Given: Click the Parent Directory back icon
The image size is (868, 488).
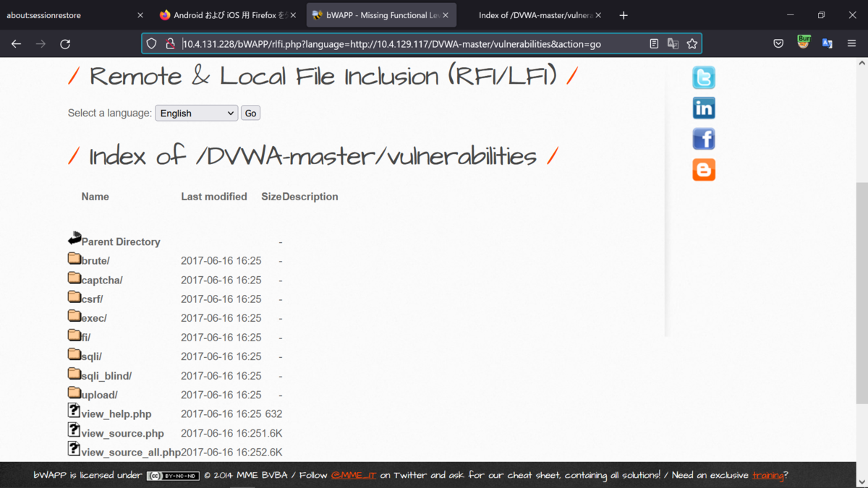Looking at the screenshot, I should (75, 238).
